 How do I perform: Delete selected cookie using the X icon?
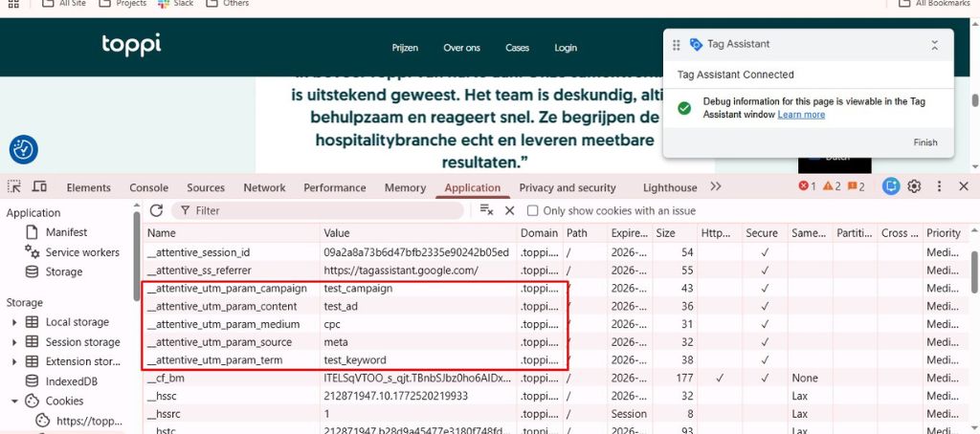click(x=509, y=210)
